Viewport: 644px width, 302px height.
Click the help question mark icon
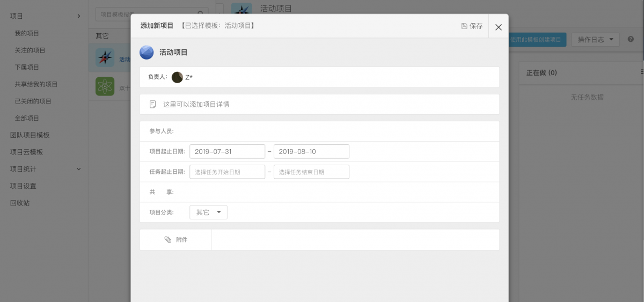tap(631, 40)
